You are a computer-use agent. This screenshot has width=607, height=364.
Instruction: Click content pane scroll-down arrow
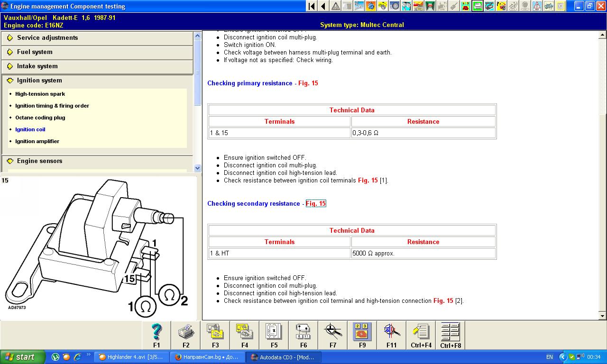pos(603,316)
